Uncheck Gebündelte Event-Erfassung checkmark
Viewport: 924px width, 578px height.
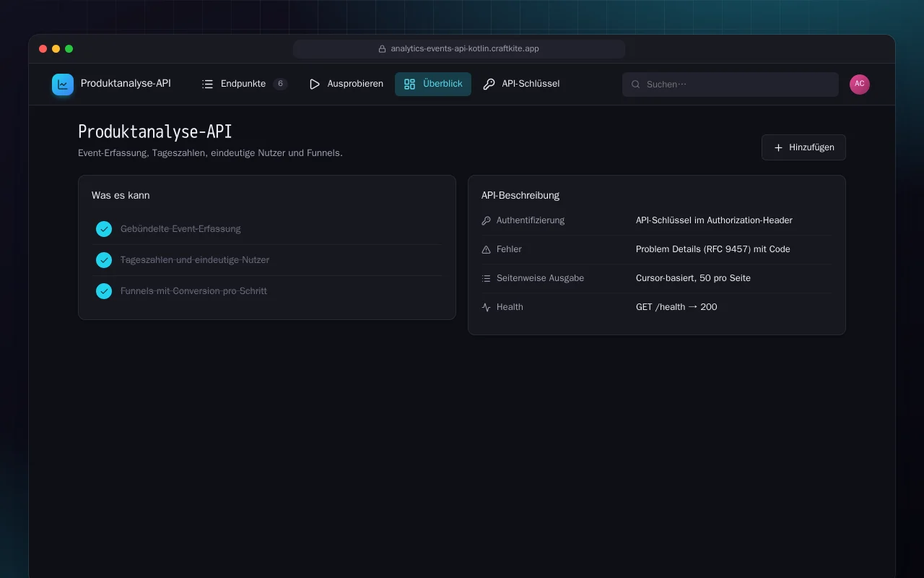pyautogui.click(x=104, y=229)
